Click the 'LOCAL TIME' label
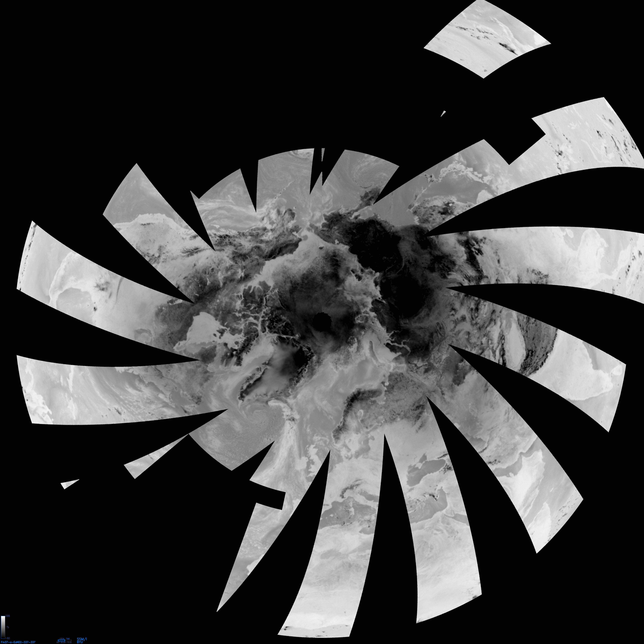 [x=65, y=639]
